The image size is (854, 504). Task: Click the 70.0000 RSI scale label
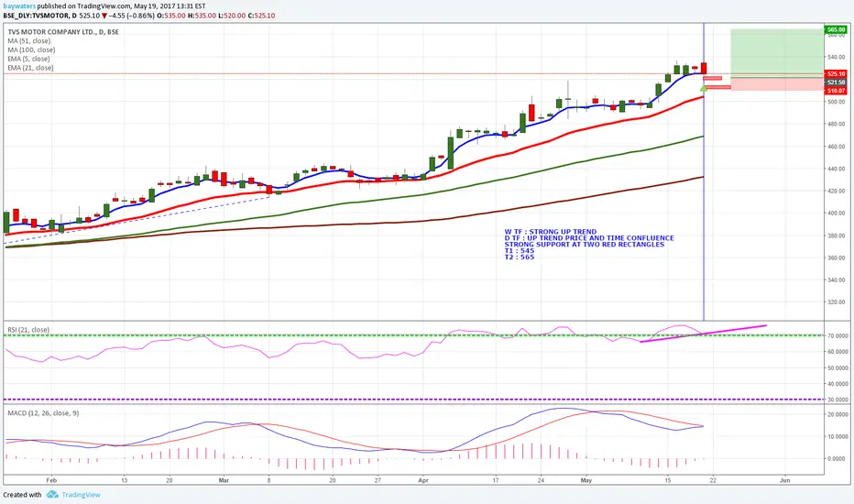tap(837, 336)
